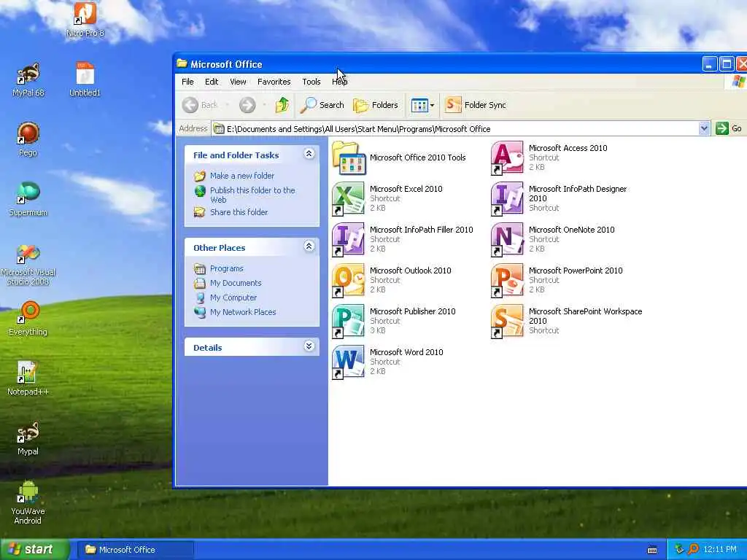747x560 pixels.
Task: Click the magnifier icon in system tray
Action: click(693, 550)
